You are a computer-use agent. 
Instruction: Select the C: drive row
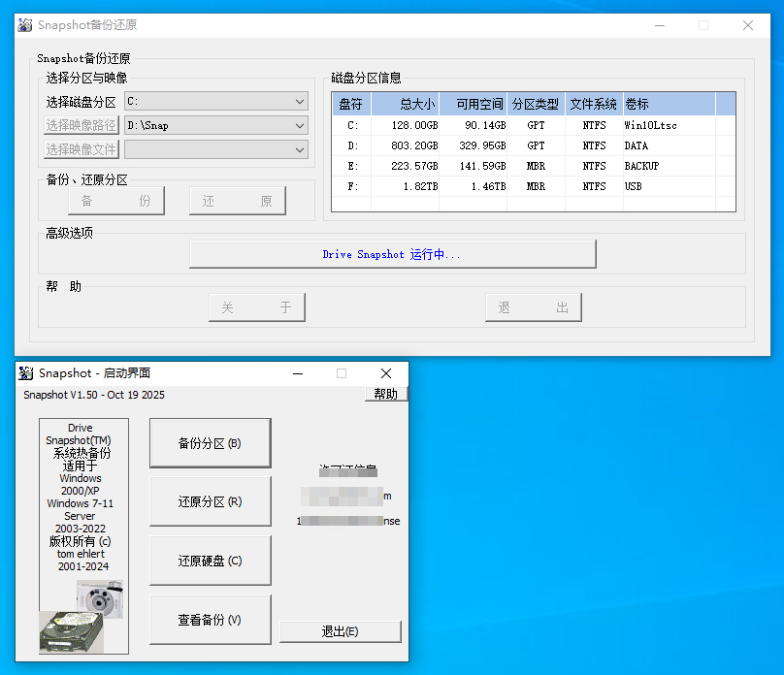[x=534, y=125]
